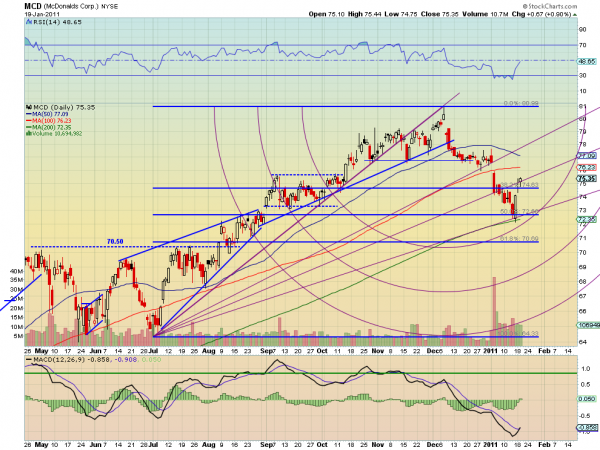Click Sep on the price chart date axis
Image resolution: width=600 pixels, height=450 pixels.
coord(266,351)
